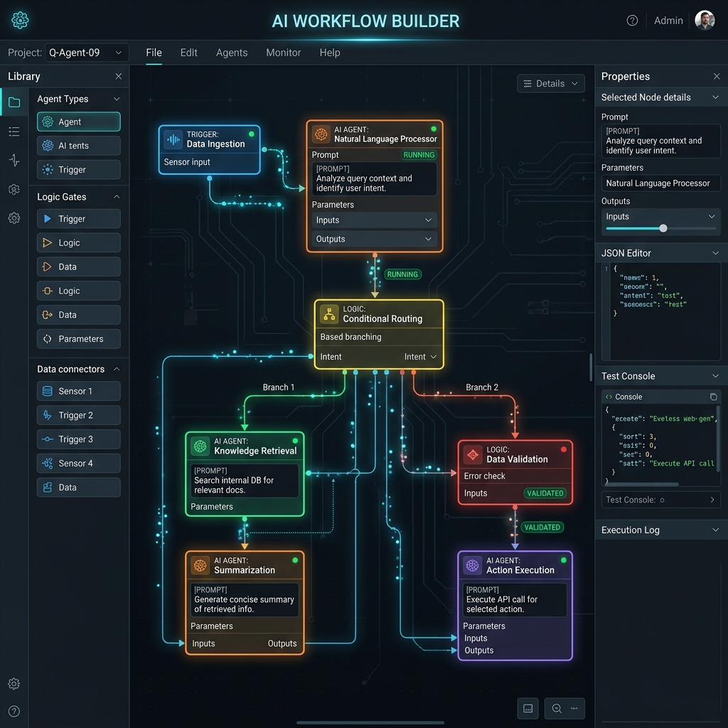Click the VALIDATED badge in Data Validation node

point(545,493)
